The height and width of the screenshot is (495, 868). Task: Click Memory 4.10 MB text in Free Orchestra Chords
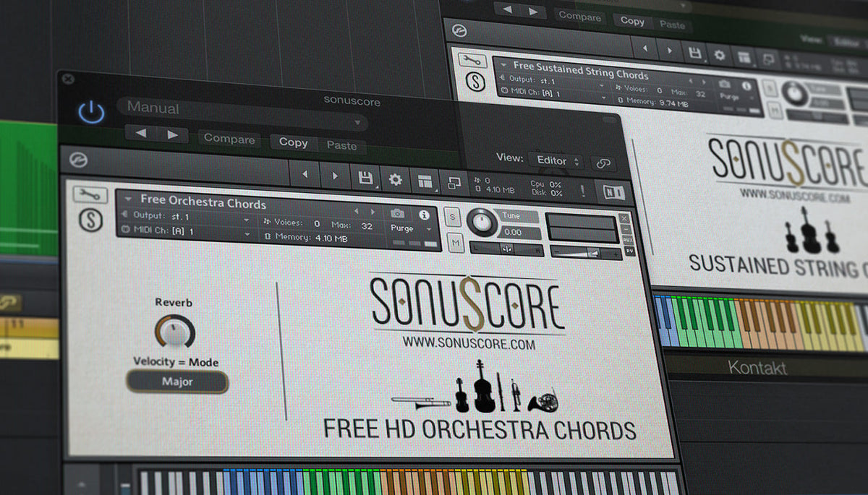[305, 237]
